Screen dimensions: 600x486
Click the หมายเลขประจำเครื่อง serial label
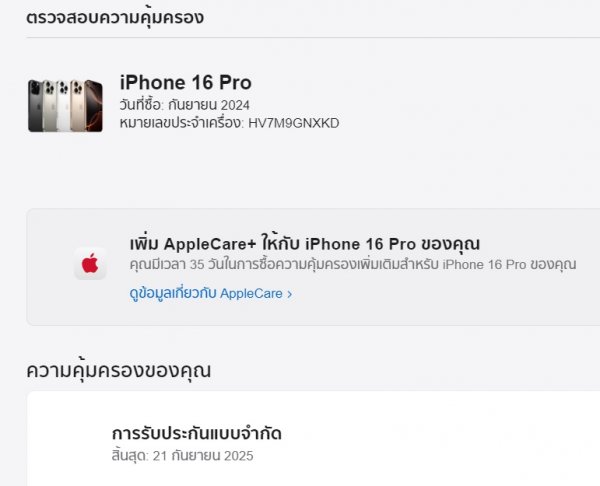182,123
